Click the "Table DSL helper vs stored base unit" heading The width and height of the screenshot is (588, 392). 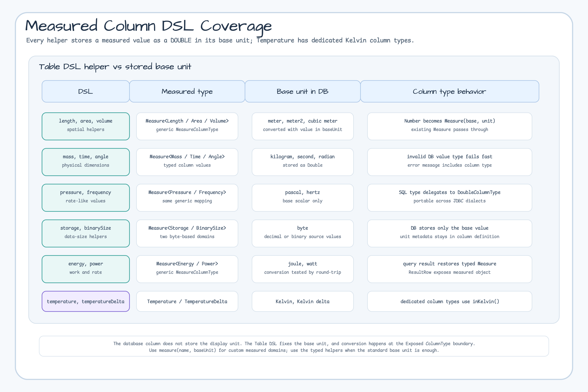(115, 67)
